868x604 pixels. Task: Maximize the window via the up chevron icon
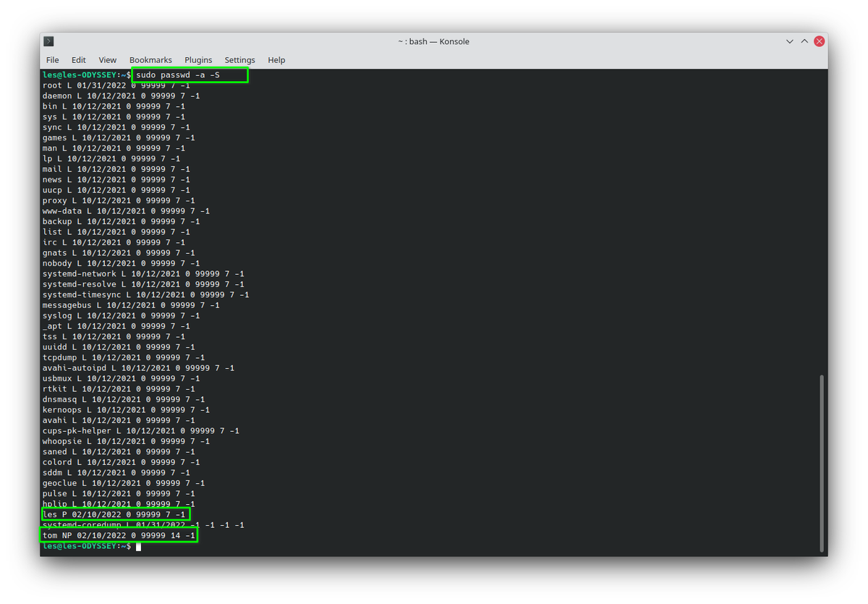tap(804, 41)
